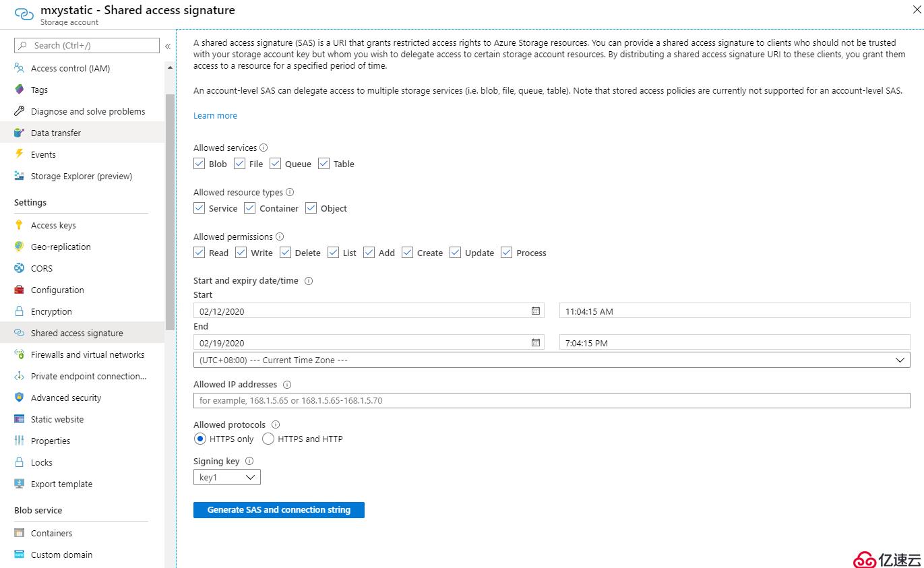Collapse the sidebar with the chevron button
The image size is (924, 568).
pyautogui.click(x=168, y=46)
